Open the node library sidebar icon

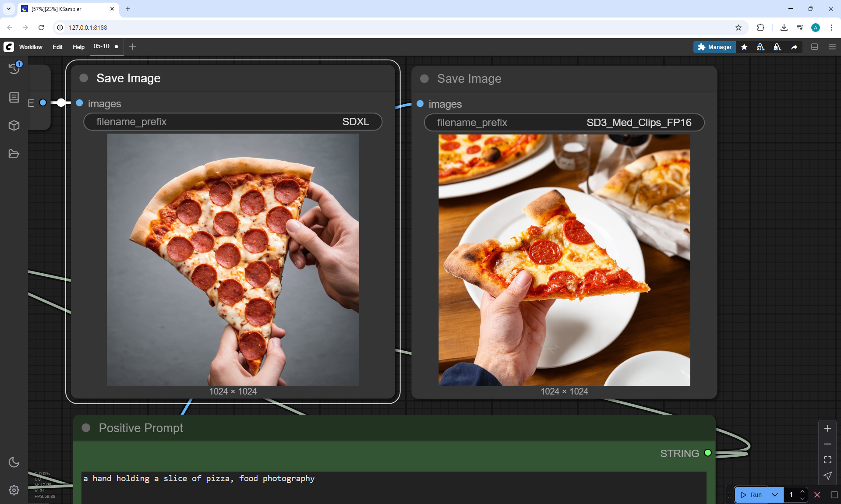14,97
